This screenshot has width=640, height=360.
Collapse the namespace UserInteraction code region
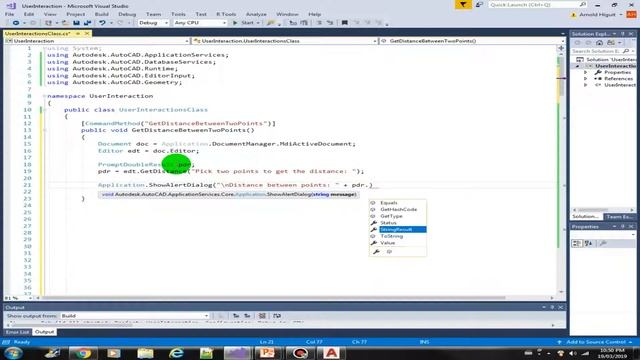(44, 96)
